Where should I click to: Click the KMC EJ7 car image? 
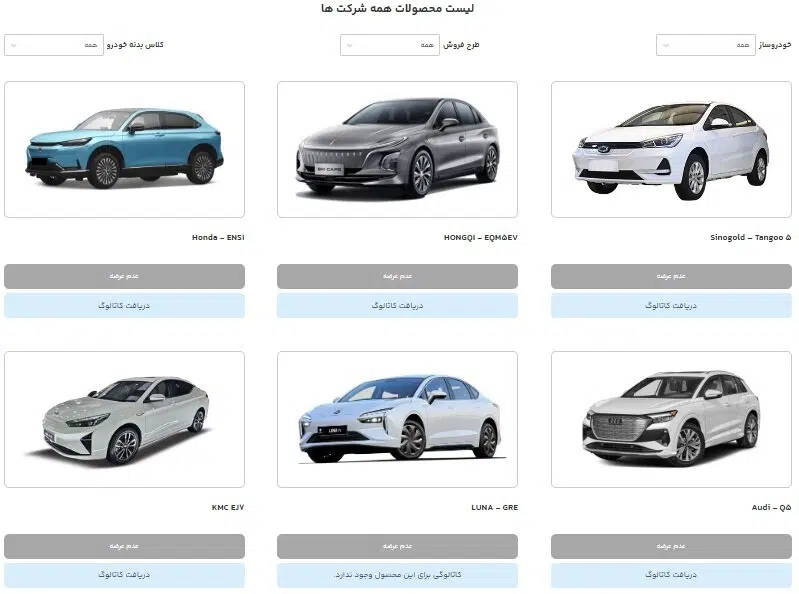tap(124, 419)
